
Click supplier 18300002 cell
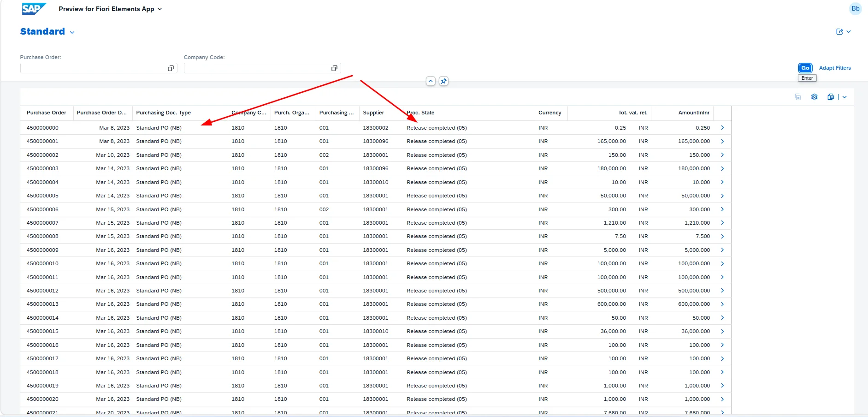point(376,128)
